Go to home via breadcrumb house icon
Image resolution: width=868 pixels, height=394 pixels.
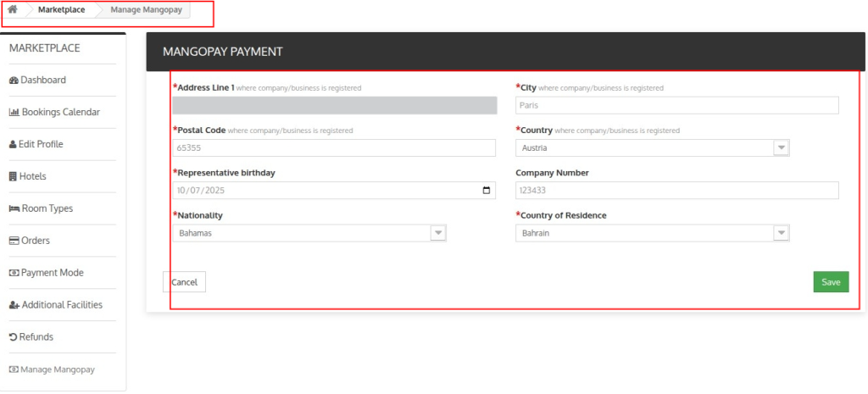[12, 9]
